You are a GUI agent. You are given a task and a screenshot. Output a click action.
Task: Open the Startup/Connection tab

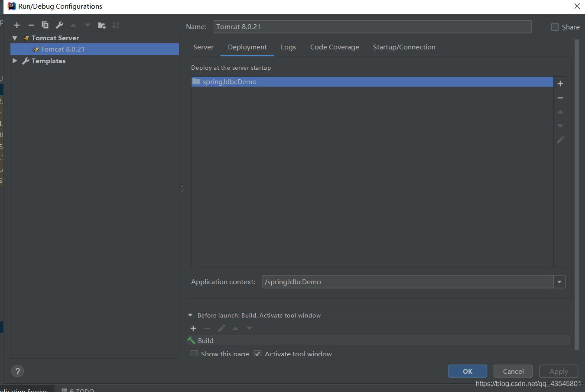pos(404,47)
